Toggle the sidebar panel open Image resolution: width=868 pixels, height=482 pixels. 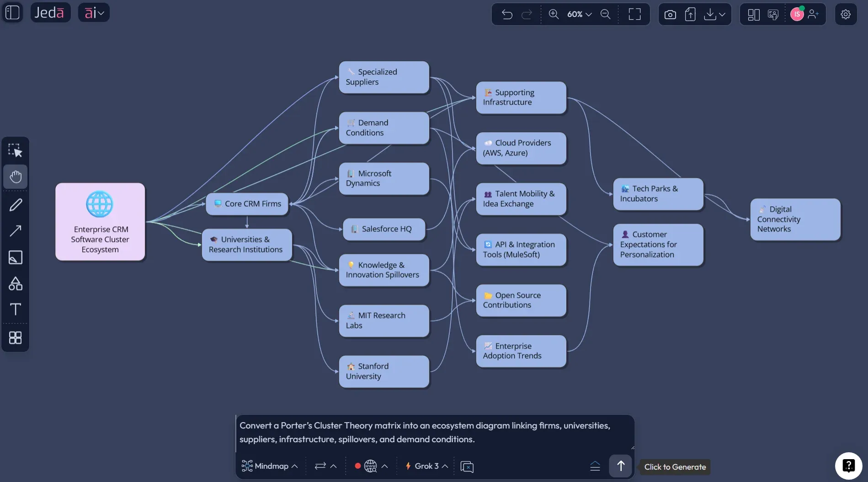pos(12,12)
